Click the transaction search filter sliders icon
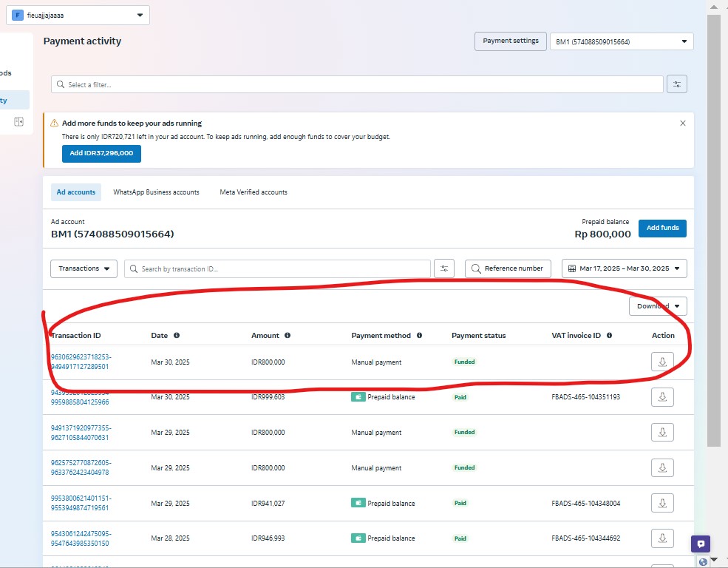This screenshot has width=728, height=568. [444, 268]
